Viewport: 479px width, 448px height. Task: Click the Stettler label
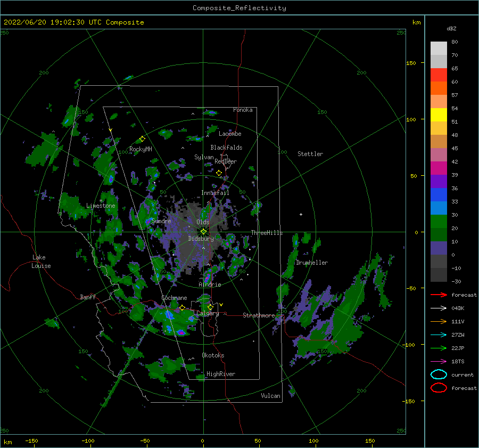pyautogui.click(x=310, y=154)
